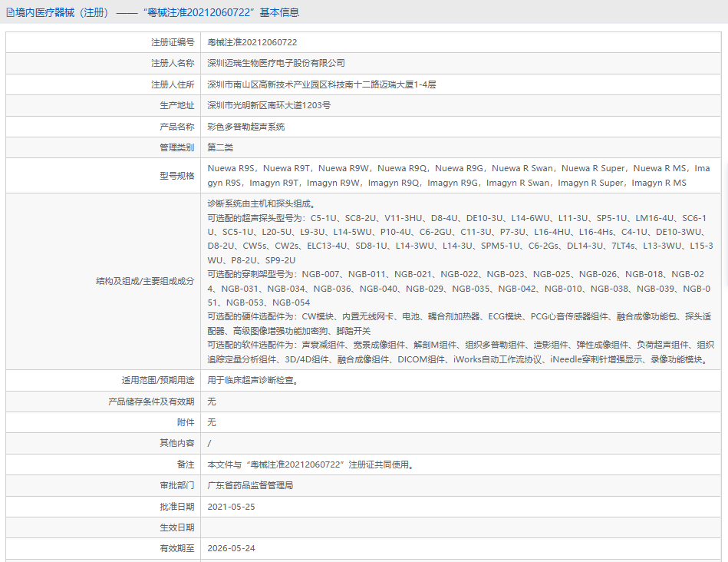Click the line starting 可选配的穿刺架型号为
Image resolution: width=728 pixels, height=562 pixels.
[x=459, y=288]
